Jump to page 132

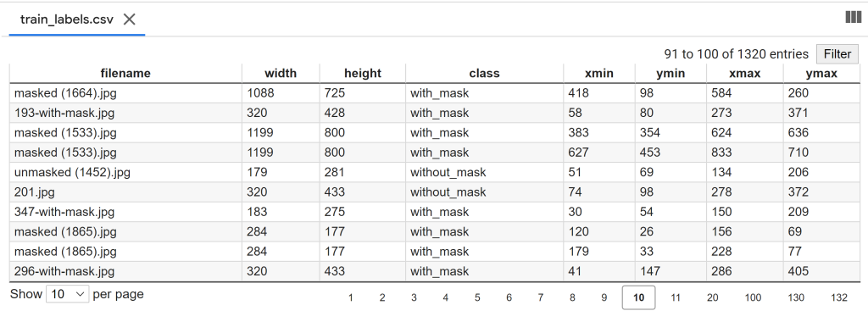[x=839, y=297]
